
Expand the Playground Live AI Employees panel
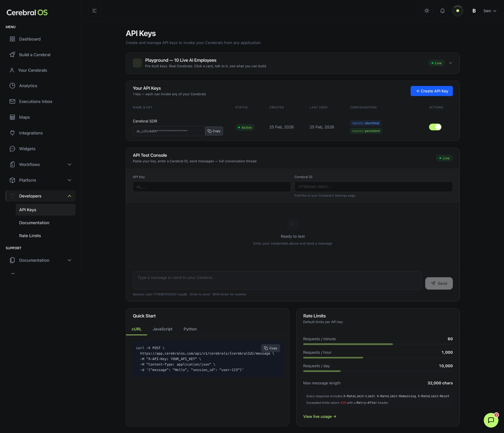click(x=451, y=63)
